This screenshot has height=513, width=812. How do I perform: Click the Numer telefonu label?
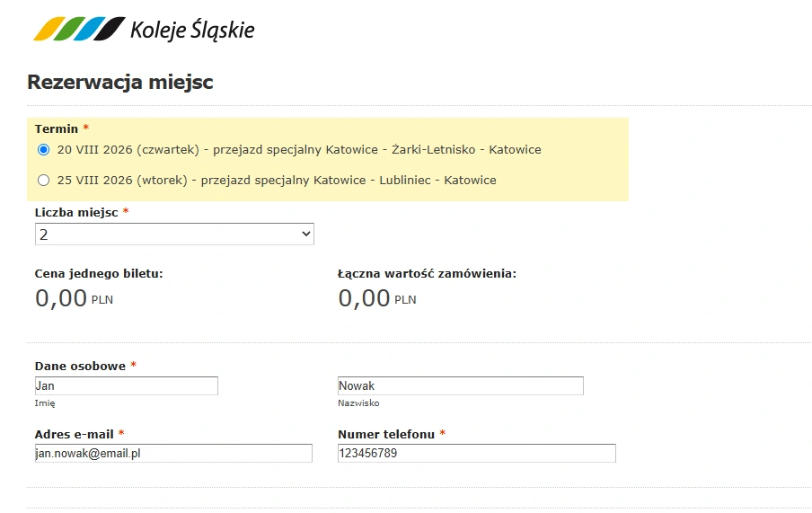386,434
